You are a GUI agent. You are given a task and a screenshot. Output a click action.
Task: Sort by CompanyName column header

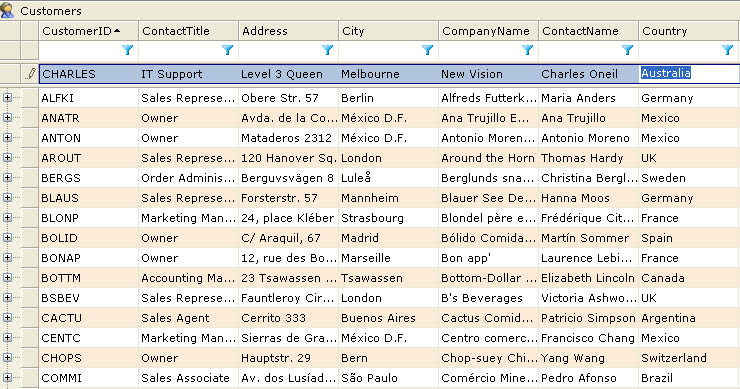(489, 31)
